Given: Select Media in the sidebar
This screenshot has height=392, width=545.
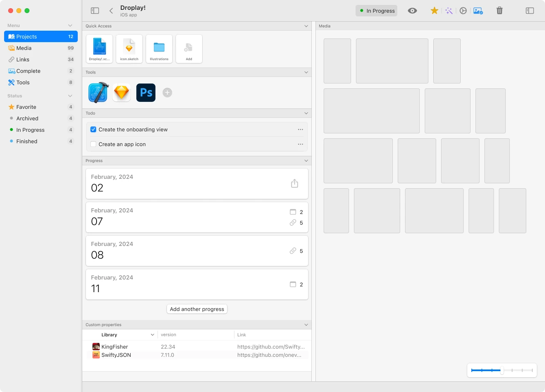Looking at the screenshot, I should (24, 48).
